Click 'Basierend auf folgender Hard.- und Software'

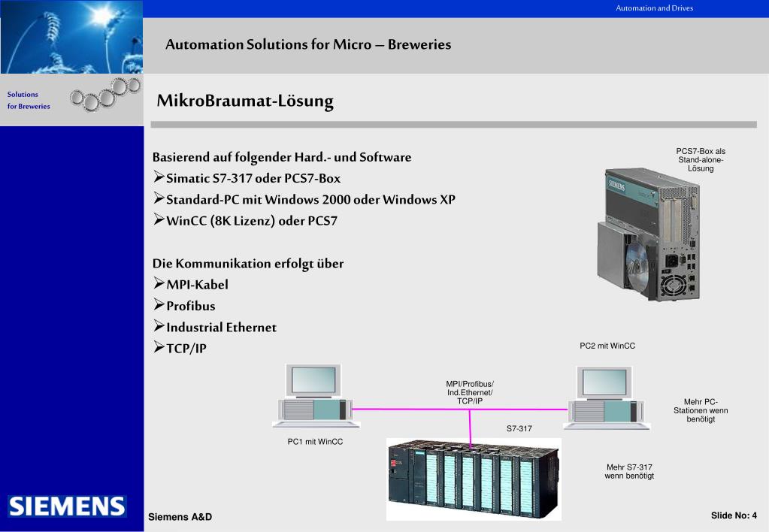(281, 157)
